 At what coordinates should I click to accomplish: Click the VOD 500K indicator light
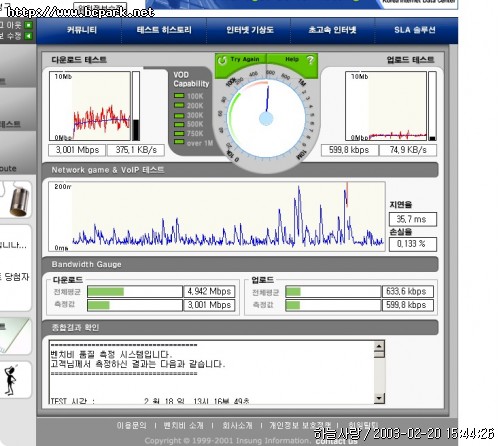tap(179, 124)
